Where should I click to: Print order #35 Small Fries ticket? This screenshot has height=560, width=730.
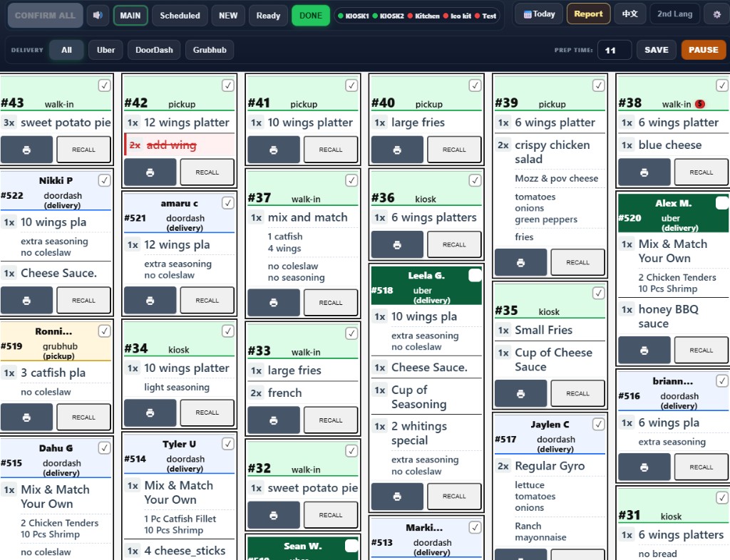[x=520, y=393]
